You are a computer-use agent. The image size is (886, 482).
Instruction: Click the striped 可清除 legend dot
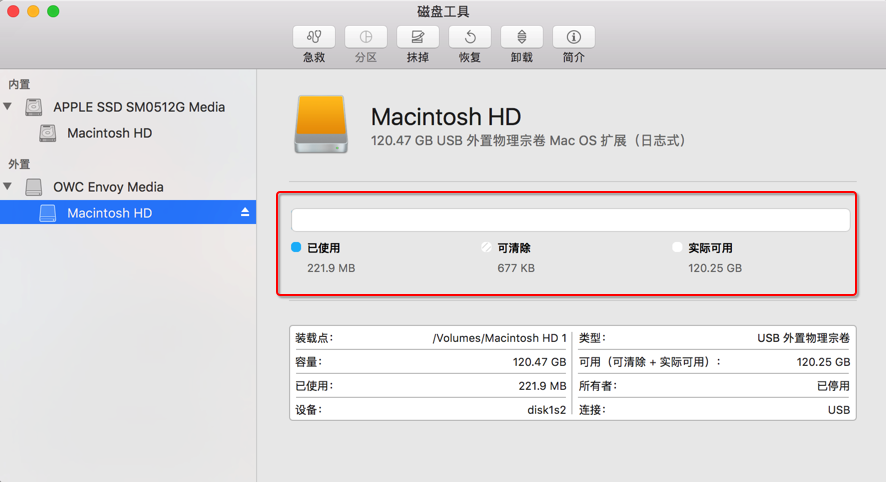click(x=486, y=247)
